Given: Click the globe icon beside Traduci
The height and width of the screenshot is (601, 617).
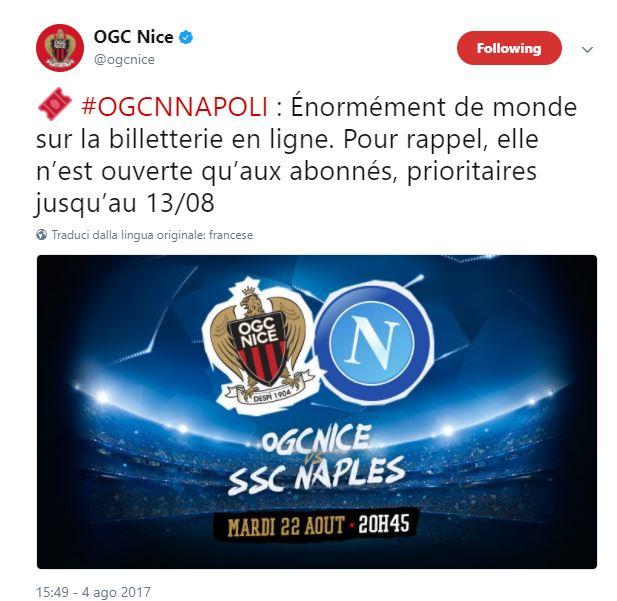Looking at the screenshot, I should (x=42, y=235).
